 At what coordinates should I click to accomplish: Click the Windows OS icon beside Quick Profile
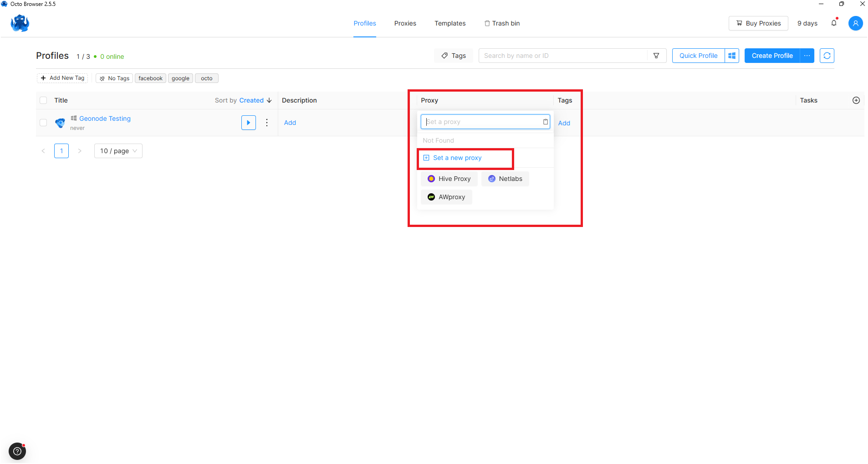point(732,56)
